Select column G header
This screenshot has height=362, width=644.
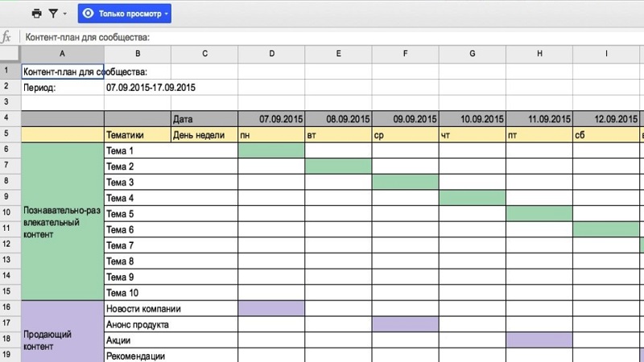472,54
